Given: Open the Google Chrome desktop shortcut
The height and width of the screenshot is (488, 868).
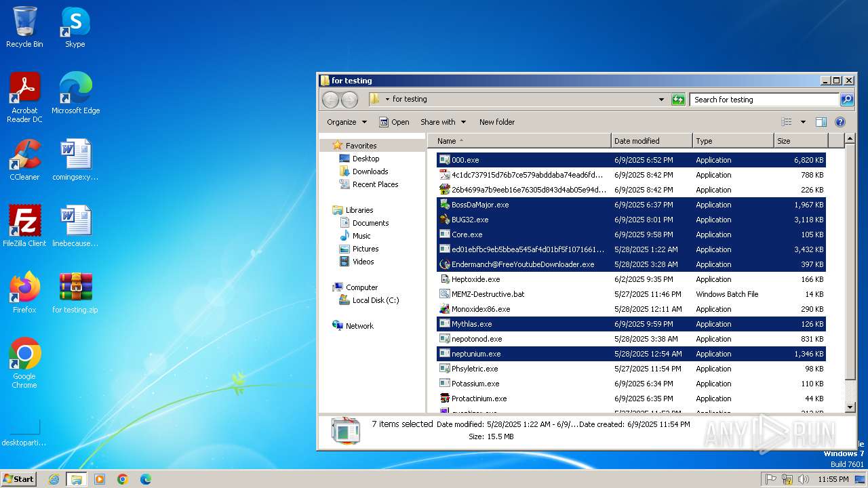Looking at the screenshot, I should 24,363.
